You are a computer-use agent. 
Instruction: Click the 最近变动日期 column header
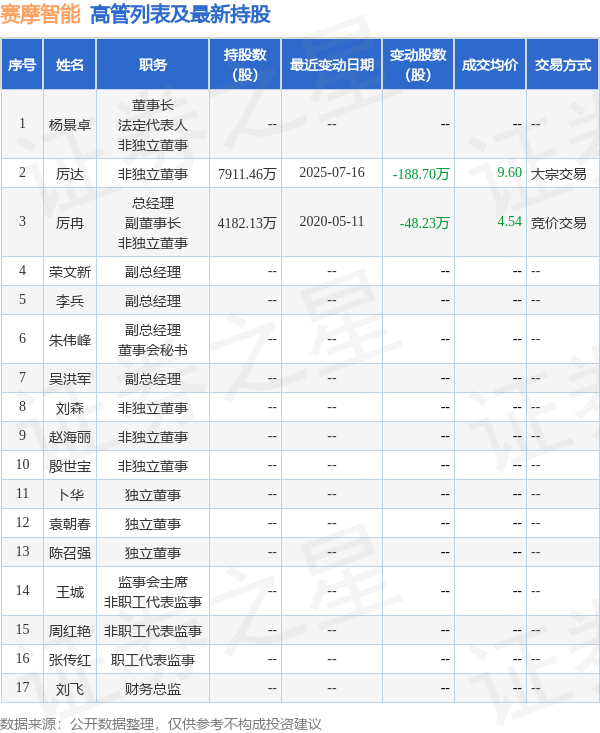[x=332, y=65]
